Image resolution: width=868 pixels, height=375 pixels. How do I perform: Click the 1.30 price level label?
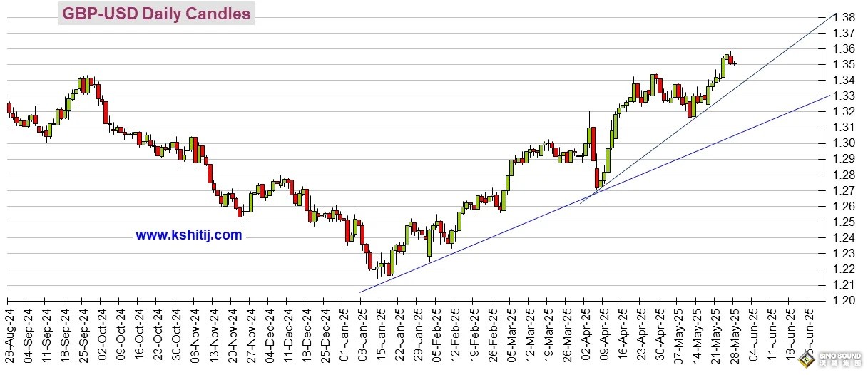[844, 143]
